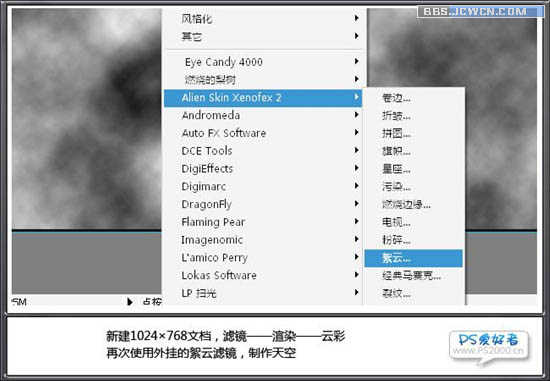
Task: Open the Andromeda plugin submenu
Action: [x=264, y=115]
